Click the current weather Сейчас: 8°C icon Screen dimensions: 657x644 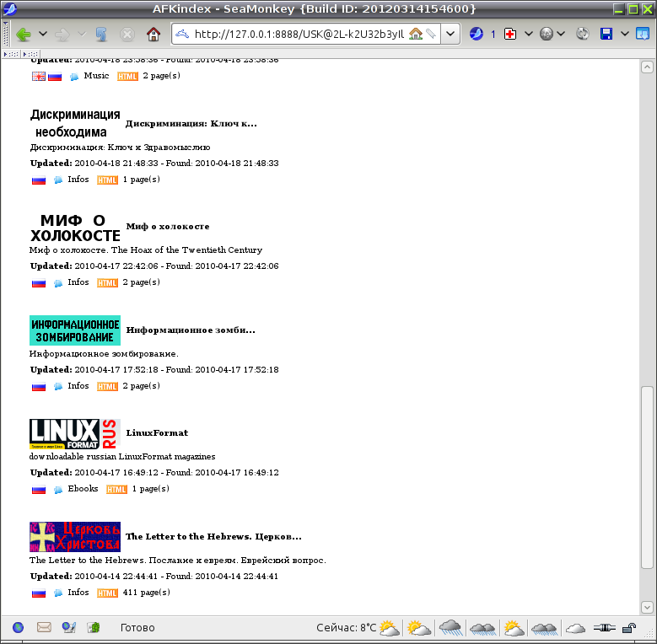coord(390,628)
